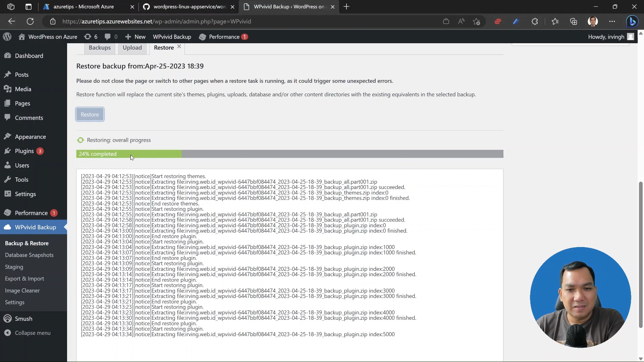The width and height of the screenshot is (644, 362).
Task: Open the updates icon showing 6
Action: coord(91,37)
